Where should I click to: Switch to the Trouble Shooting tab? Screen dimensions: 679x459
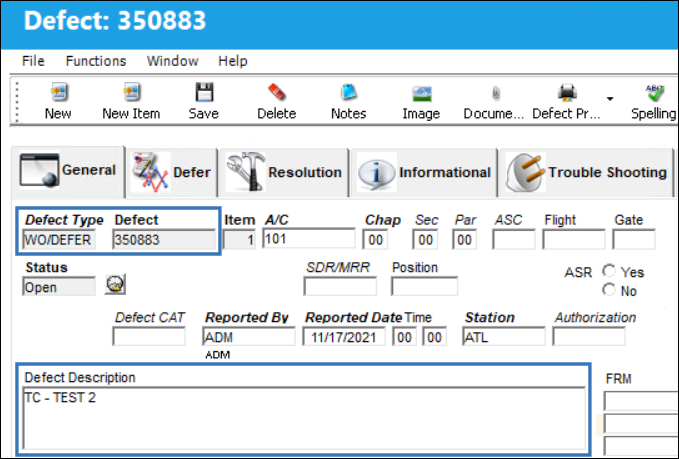pos(586,173)
